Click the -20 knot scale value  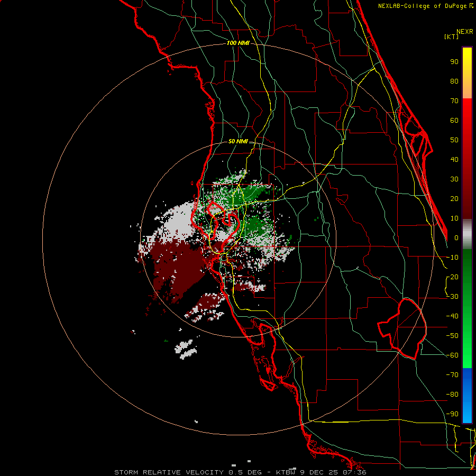click(452, 277)
